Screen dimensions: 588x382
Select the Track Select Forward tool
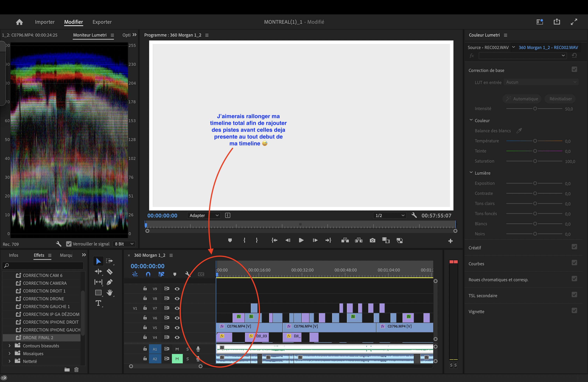point(109,261)
